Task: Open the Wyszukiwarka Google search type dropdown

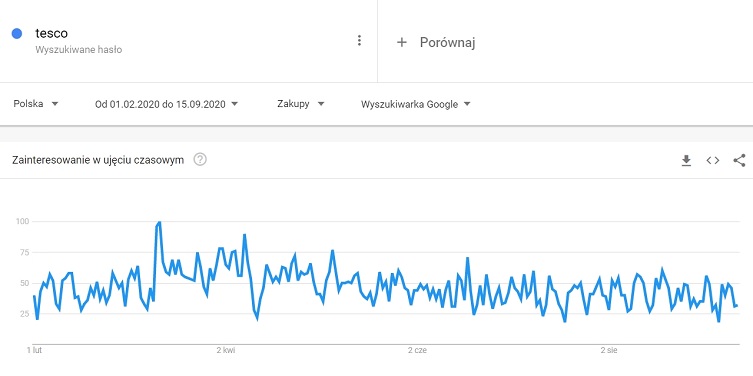Action: click(415, 104)
